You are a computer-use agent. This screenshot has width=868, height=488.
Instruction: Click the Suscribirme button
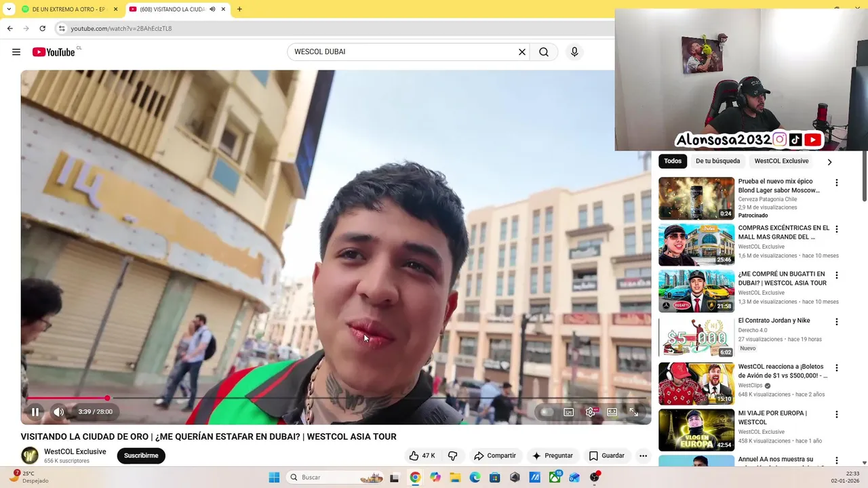pos(141,455)
